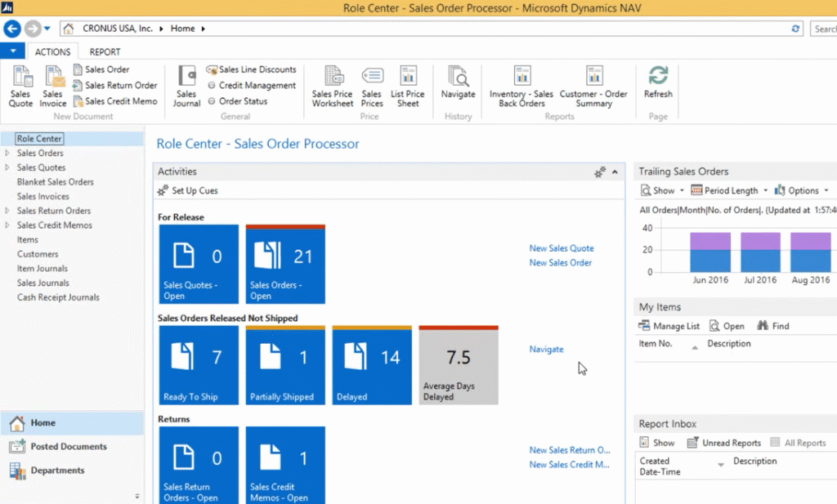Collapse the Activities part

tap(615, 172)
